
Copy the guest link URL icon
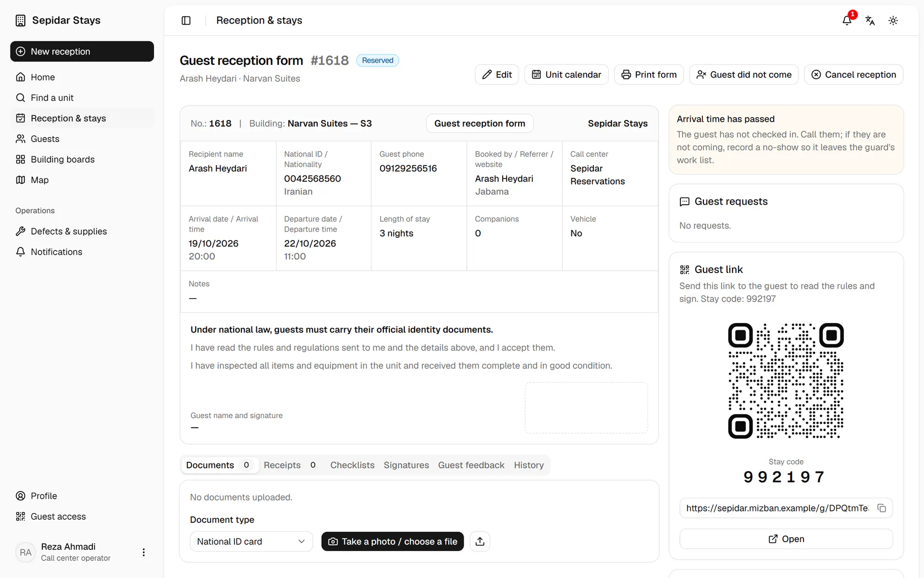pos(882,508)
